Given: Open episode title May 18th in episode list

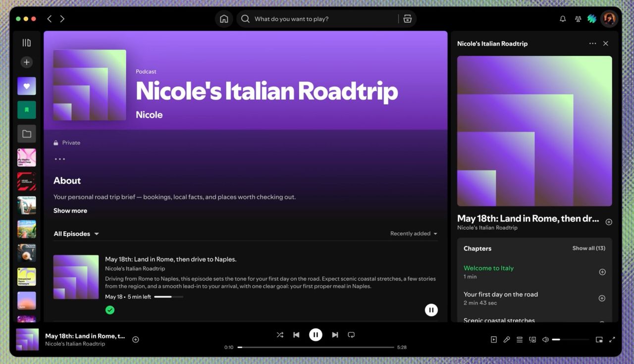Looking at the screenshot, I should [x=171, y=259].
